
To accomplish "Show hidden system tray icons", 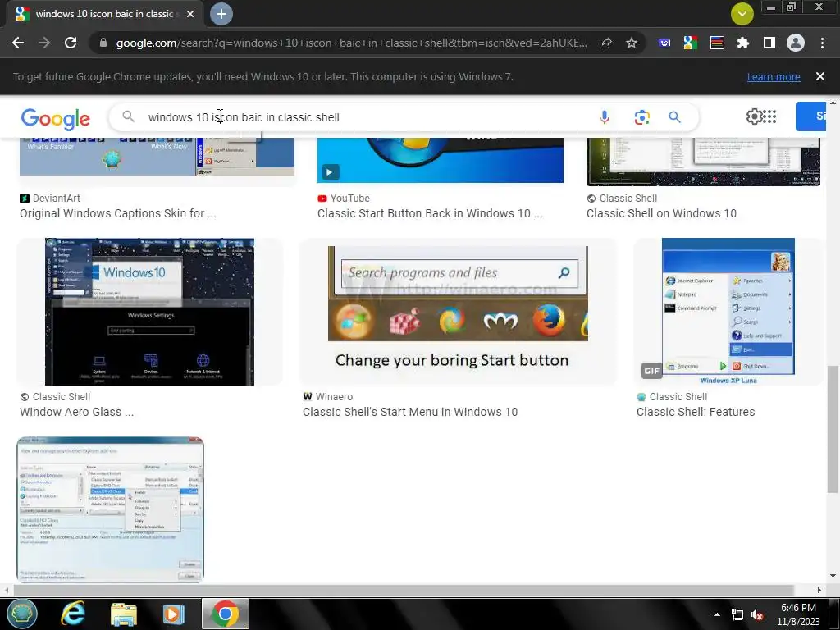I will pos(717,614).
